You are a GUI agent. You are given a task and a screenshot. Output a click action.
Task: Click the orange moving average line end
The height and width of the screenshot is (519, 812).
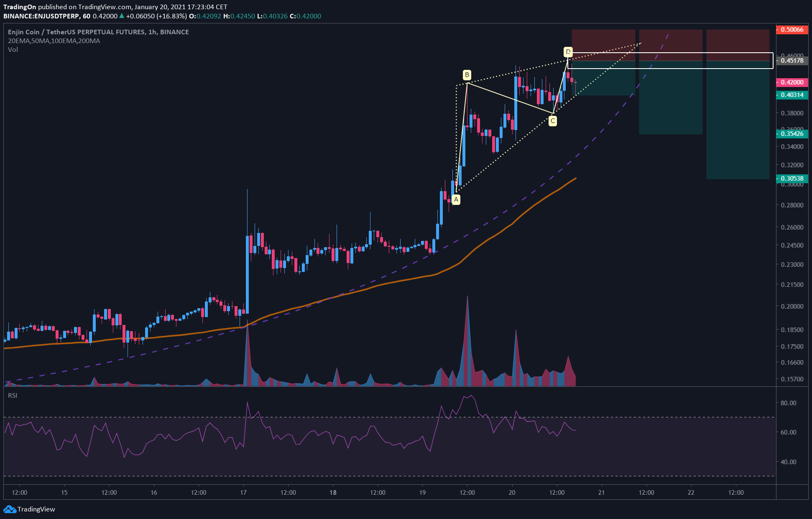[x=575, y=179]
